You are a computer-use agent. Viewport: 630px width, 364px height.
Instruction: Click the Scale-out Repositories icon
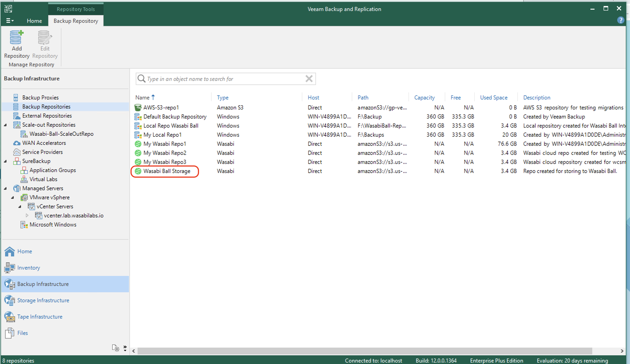tap(17, 125)
